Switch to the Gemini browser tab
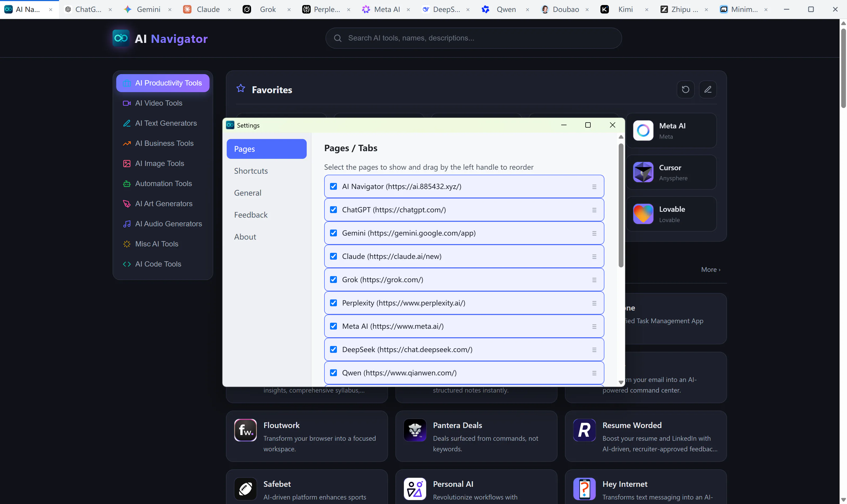Viewport: 847px width, 504px height. coord(148,10)
